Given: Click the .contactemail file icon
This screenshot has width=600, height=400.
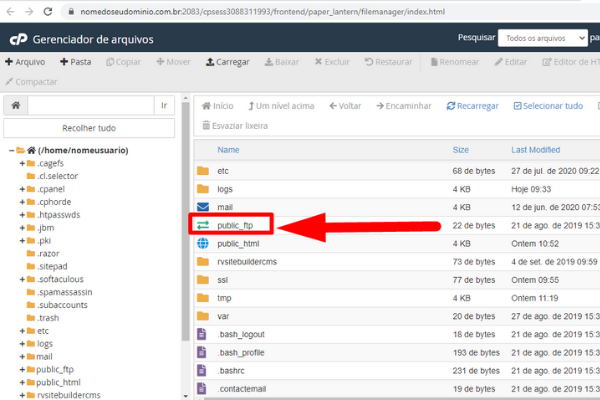Looking at the screenshot, I should 202,389.
